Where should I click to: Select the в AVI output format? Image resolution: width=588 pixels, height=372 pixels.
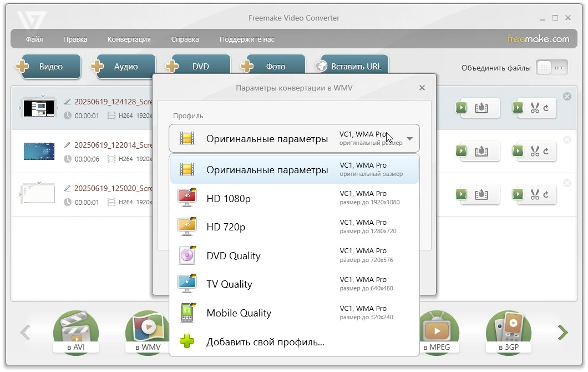tap(76, 332)
